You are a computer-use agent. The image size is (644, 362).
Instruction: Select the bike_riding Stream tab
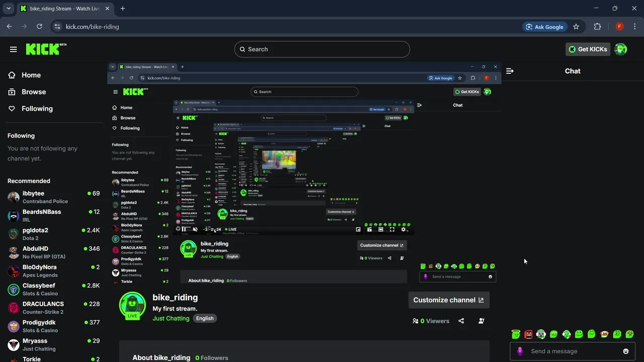(65, 9)
